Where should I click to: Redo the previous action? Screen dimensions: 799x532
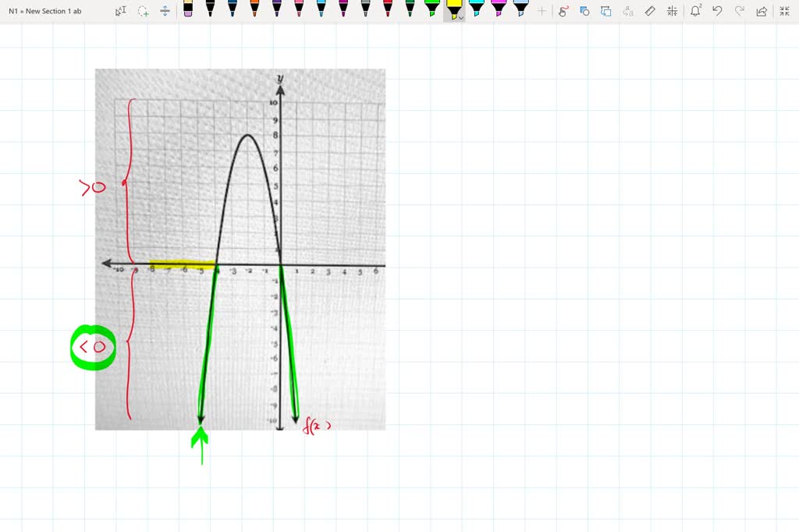740,11
